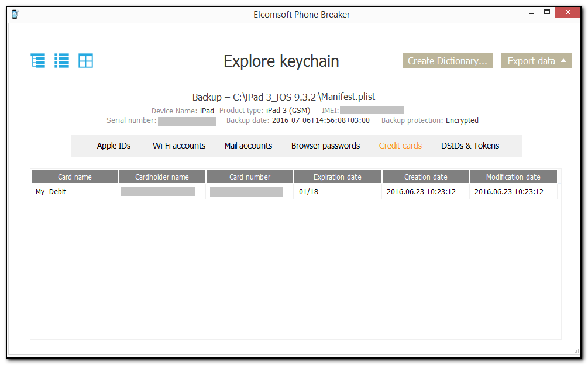Image resolution: width=588 pixels, height=365 pixels.
Task: Click the Create Dictionary button
Action: coord(448,60)
